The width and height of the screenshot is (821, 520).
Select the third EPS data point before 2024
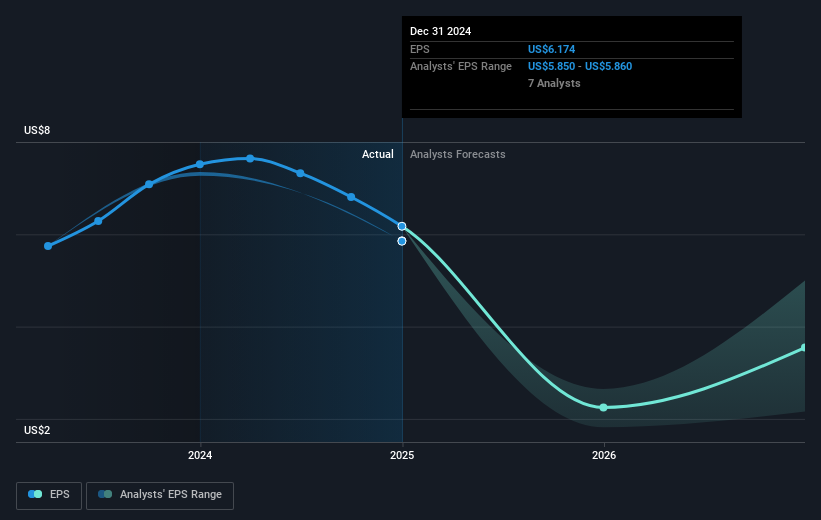149,184
